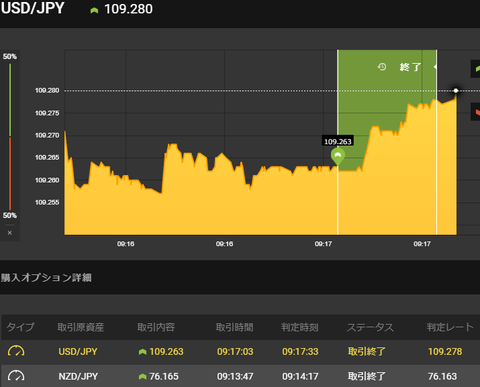Viewport: 480px width, 387px height.
Task: Click the 購入オプション詳細 section header
Action: [46, 277]
